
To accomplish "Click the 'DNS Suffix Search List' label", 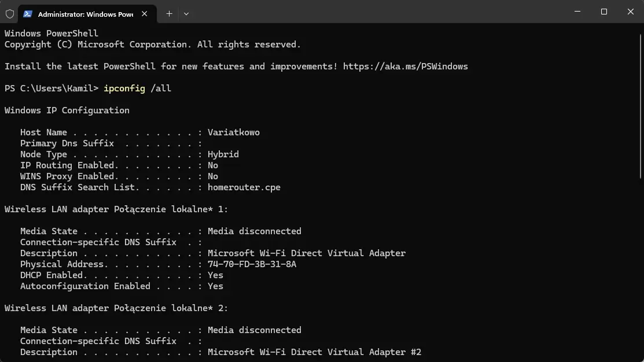I will pyautogui.click(x=77, y=187).
